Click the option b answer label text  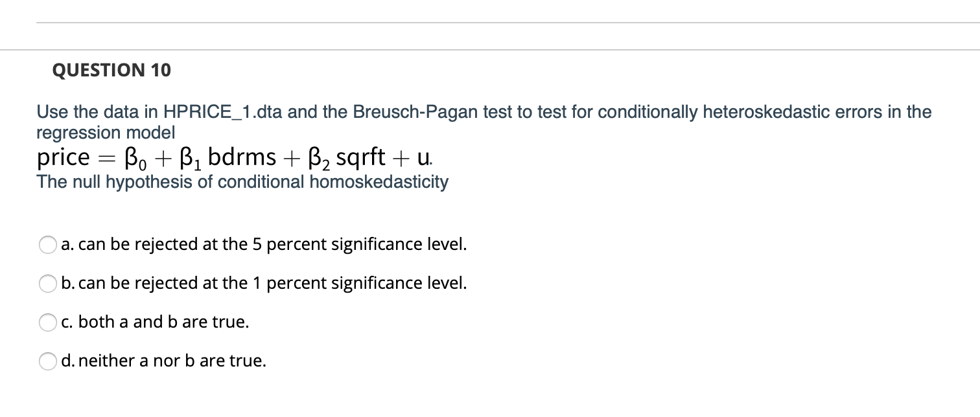pyautogui.click(x=263, y=283)
